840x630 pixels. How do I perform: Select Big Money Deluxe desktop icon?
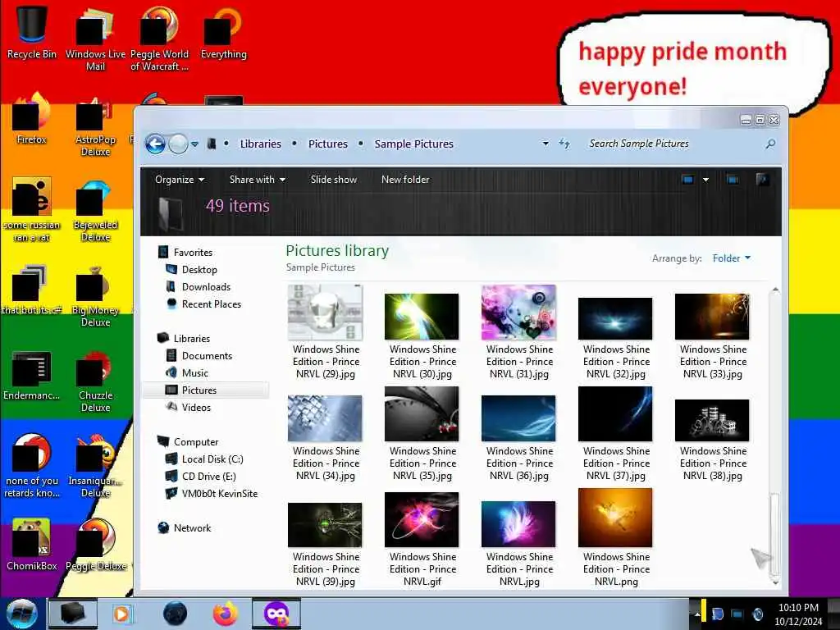click(95, 295)
